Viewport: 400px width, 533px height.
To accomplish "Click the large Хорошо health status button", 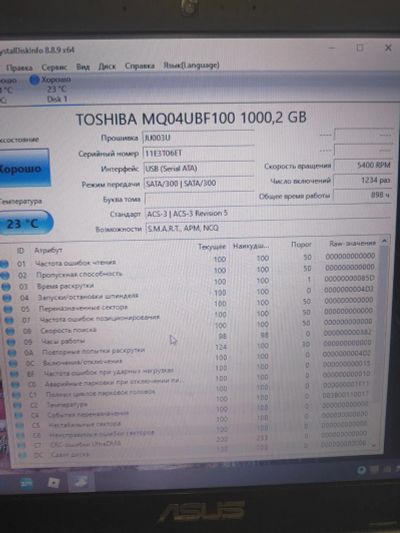I will (24, 169).
